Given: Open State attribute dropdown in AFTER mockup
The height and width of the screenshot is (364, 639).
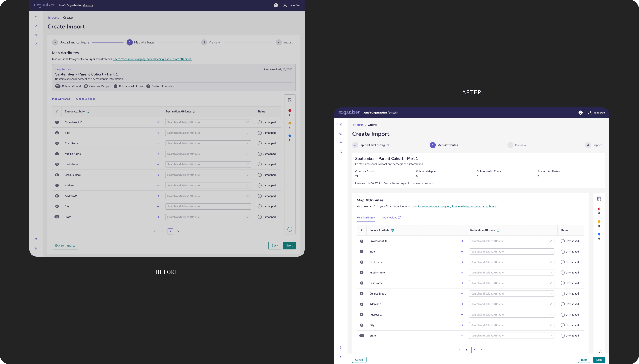Looking at the screenshot, I should [x=511, y=336].
